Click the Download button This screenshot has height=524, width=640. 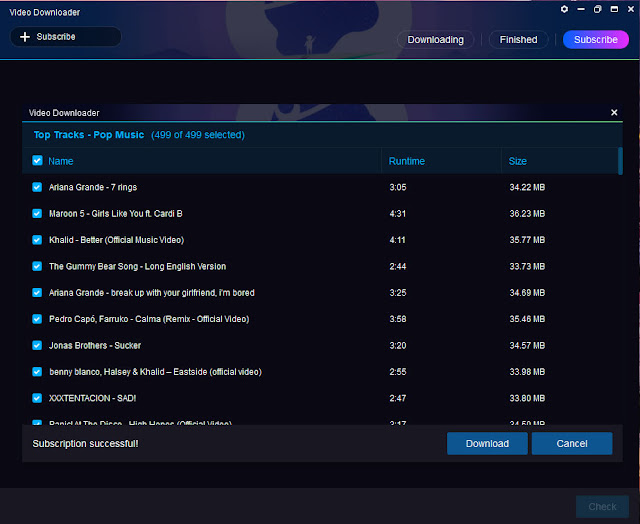[x=487, y=444]
